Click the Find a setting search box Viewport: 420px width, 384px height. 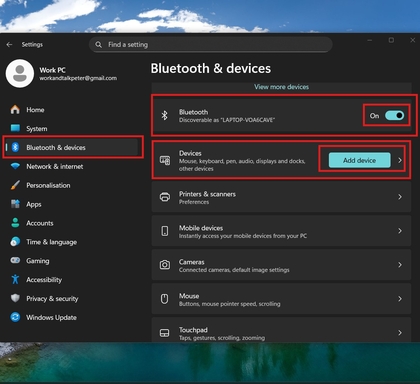pyautogui.click(x=211, y=44)
